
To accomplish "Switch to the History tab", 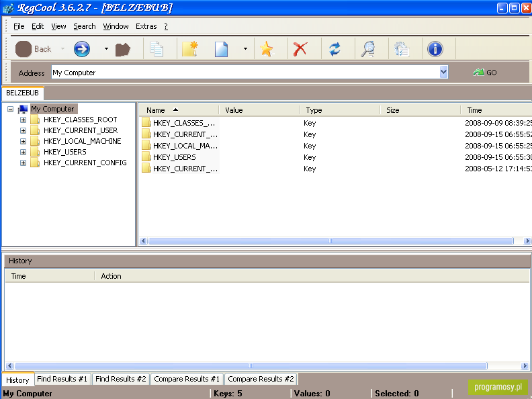I will point(17,380).
